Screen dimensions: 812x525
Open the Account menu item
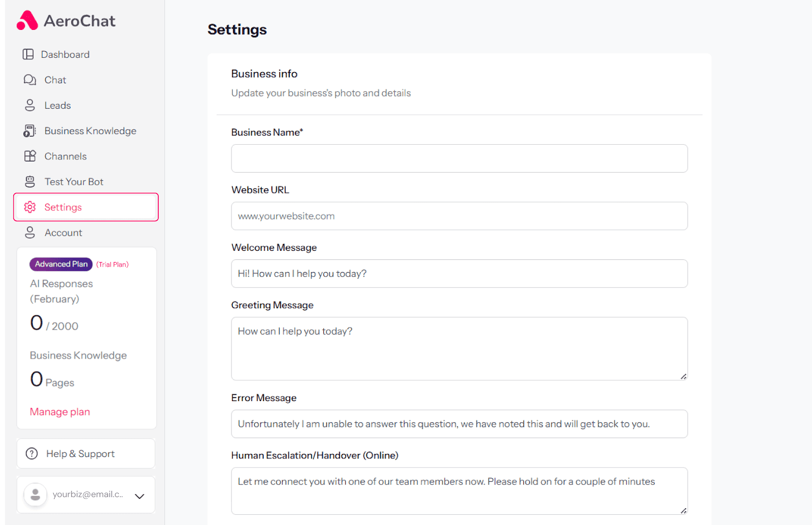63,233
